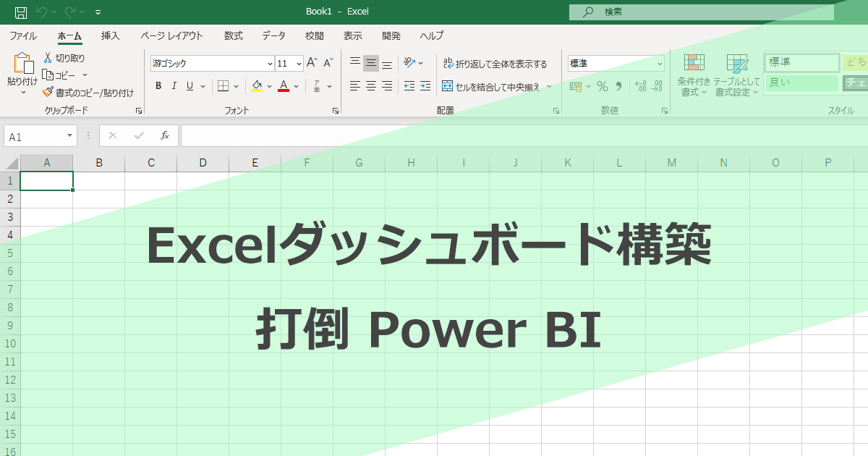Screen dimensions: 868x456
Task: Expand the 貼り付け paste options arrow
Action: pyautogui.click(x=23, y=92)
